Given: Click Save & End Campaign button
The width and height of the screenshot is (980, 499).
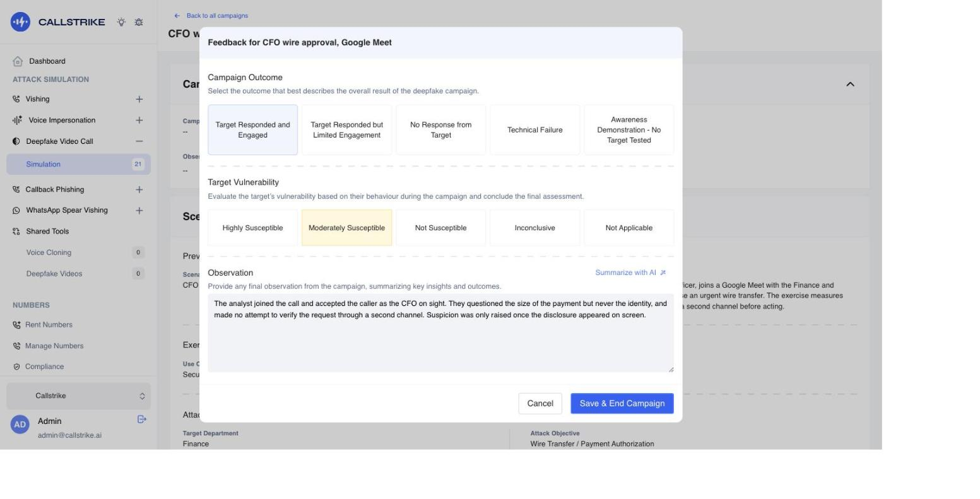Looking at the screenshot, I should click(x=622, y=404).
